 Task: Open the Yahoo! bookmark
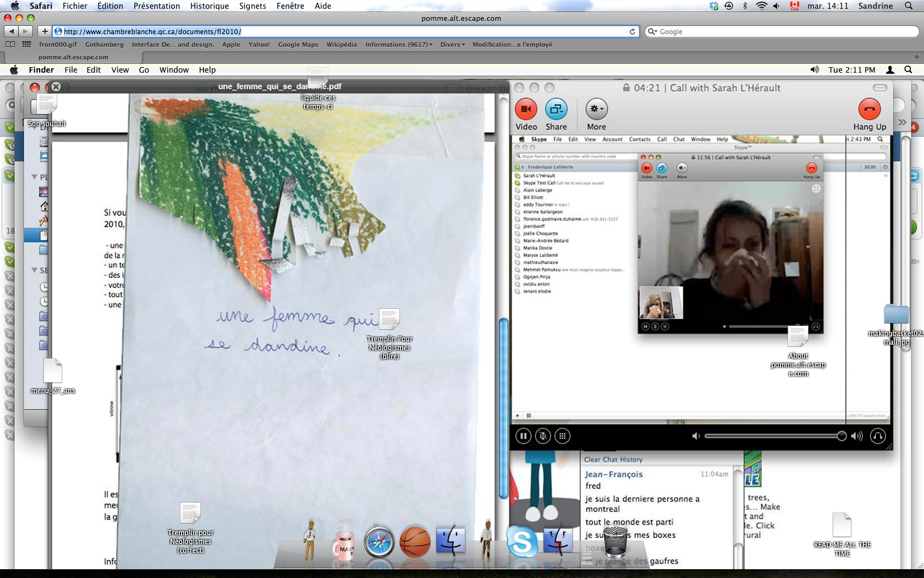tap(259, 45)
